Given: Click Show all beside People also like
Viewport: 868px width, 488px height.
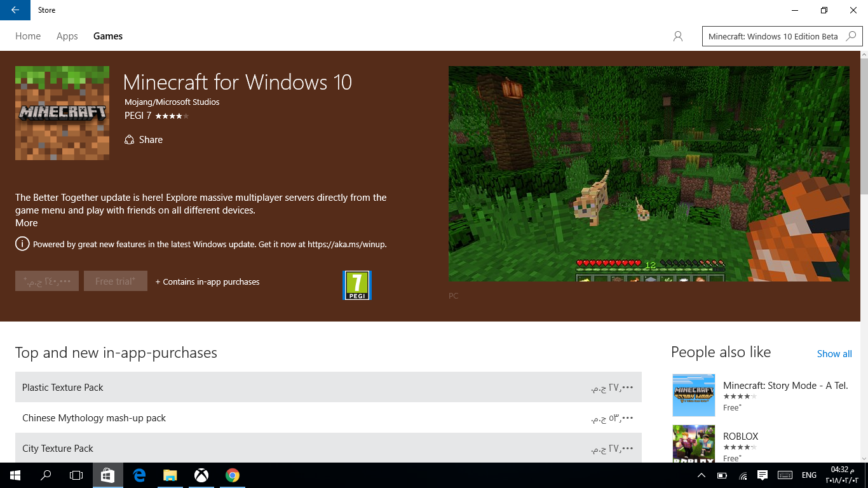Looking at the screenshot, I should 834,354.
